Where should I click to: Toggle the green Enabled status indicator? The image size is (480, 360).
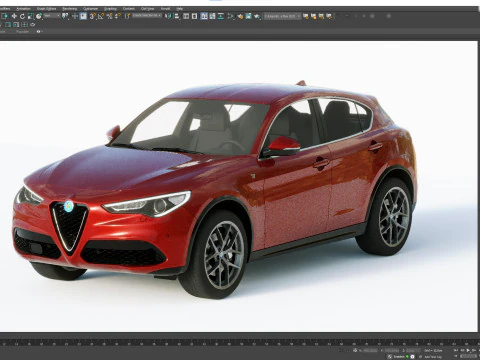pyautogui.click(x=407, y=357)
